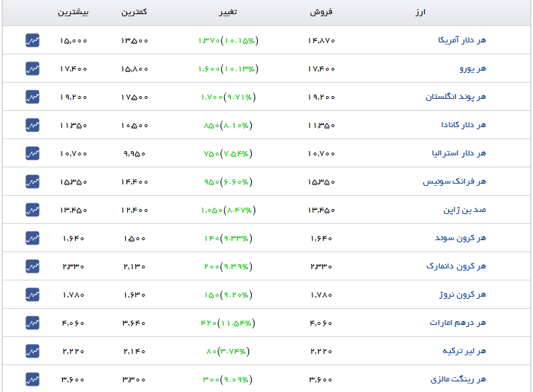Select US dollar highest value ۱۵,۰۰۰

coord(74,41)
